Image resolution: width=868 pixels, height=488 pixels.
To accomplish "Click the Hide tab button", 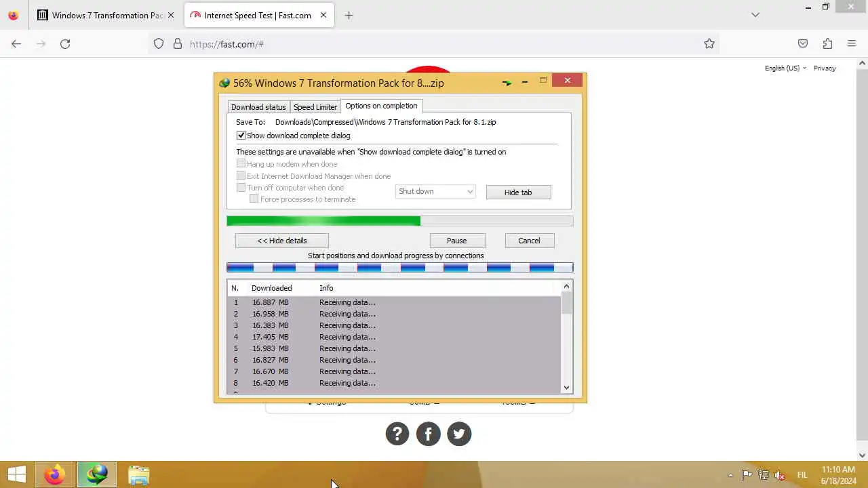I will (x=518, y=192).
